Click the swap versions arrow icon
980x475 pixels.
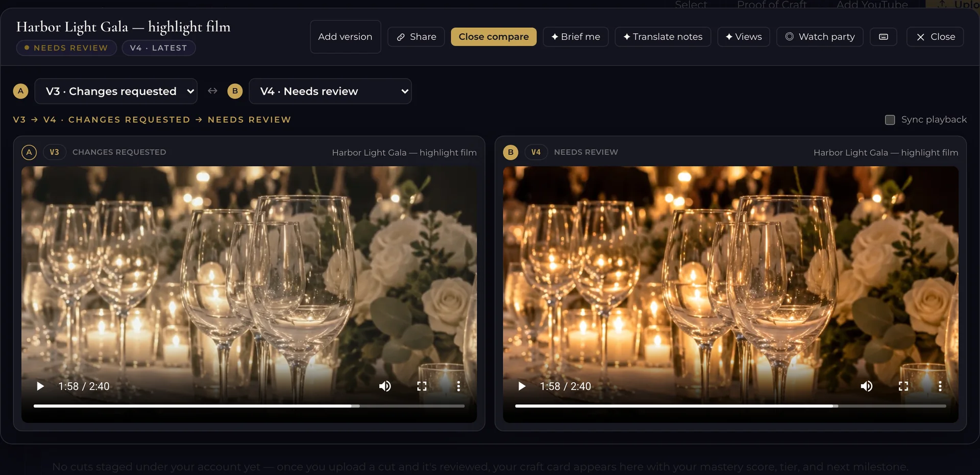pos(212,91)
